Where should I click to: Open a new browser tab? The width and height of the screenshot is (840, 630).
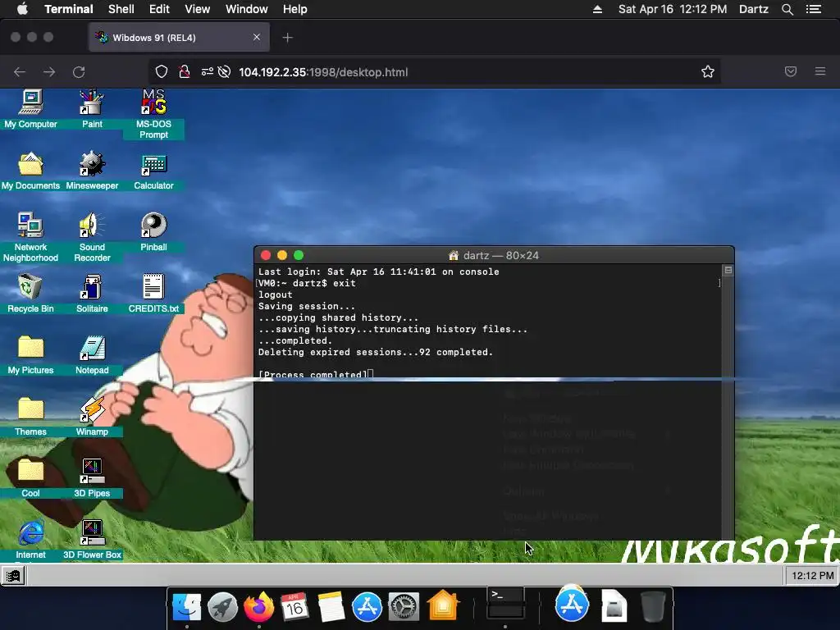(288, 38)
